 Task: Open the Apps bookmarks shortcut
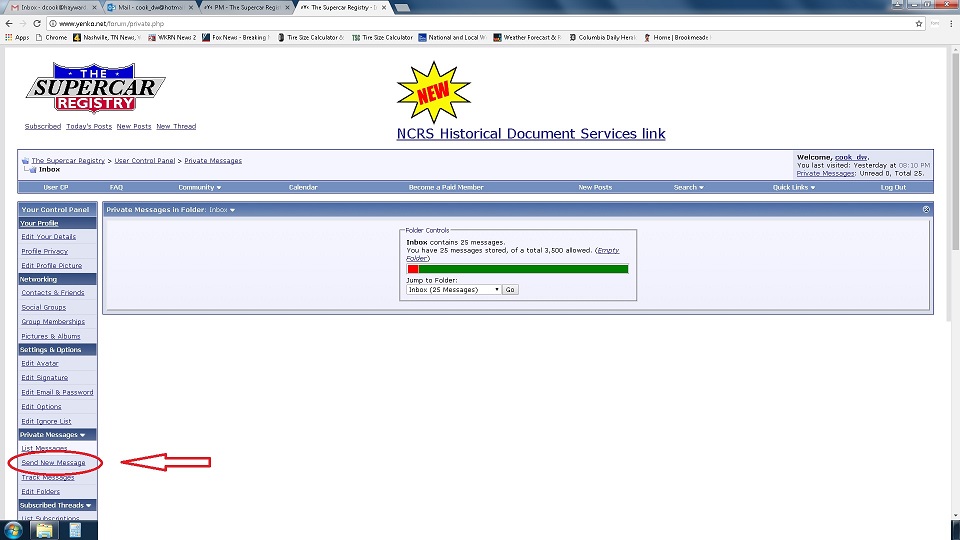click(17, 37)
